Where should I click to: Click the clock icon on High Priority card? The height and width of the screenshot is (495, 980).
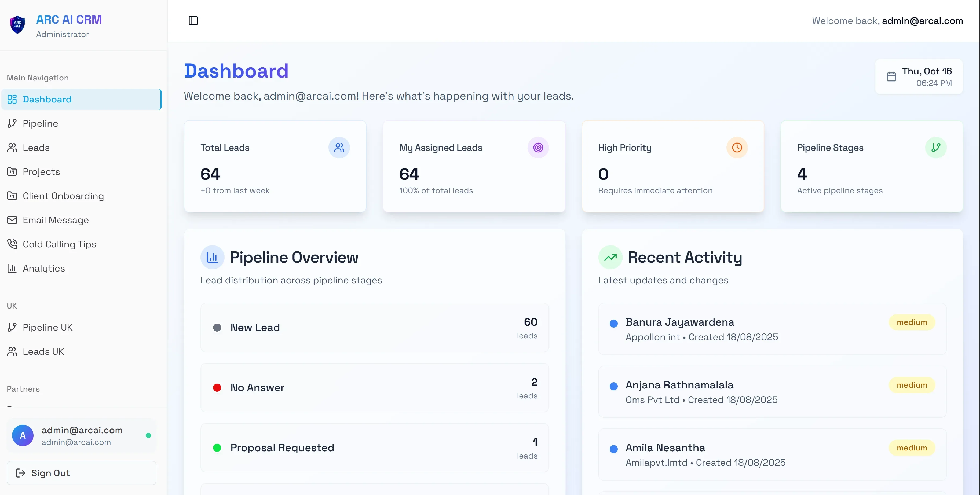[737, 148]
